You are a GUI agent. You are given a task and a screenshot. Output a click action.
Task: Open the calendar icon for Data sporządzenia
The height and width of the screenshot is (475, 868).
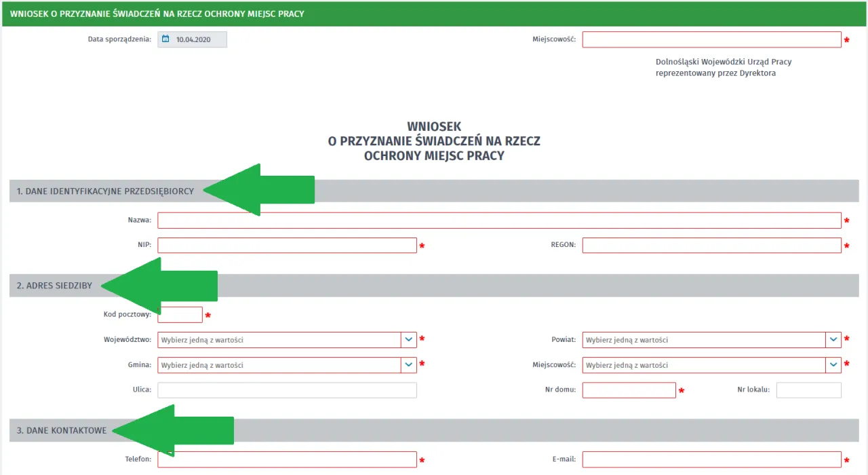pos(165,39)
